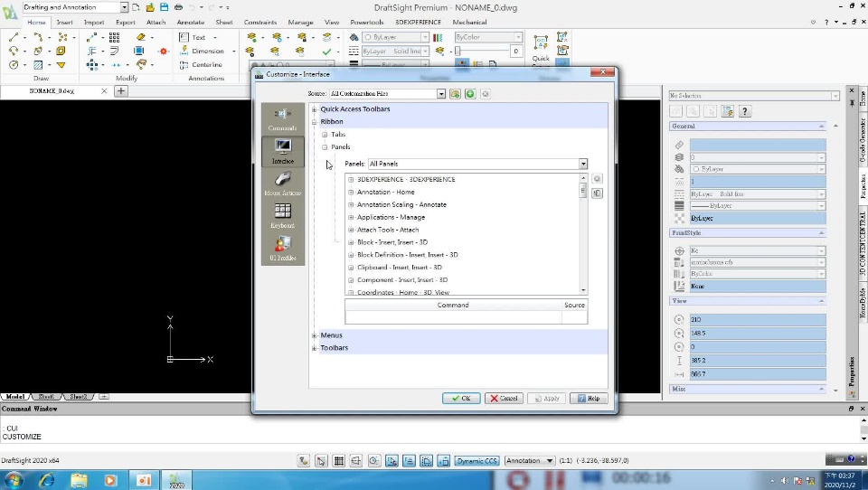Click the green add customization file icon
Screen dimensions: 868x490
pyautogui.click(x=470, y=94)
